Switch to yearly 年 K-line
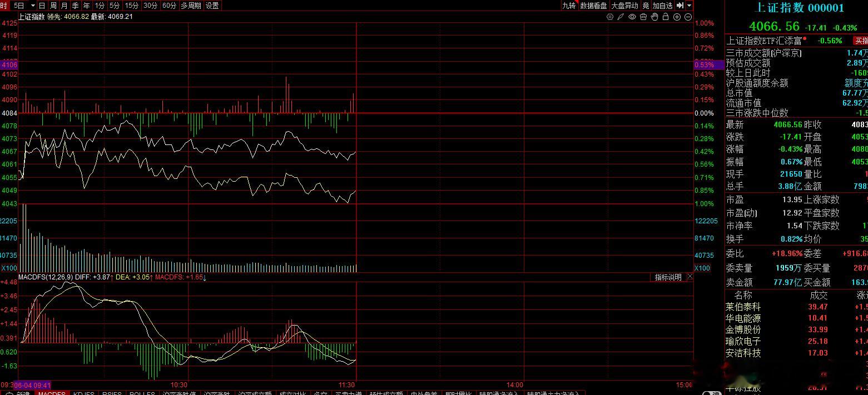The image size is (868, 395). click(87, 6)
